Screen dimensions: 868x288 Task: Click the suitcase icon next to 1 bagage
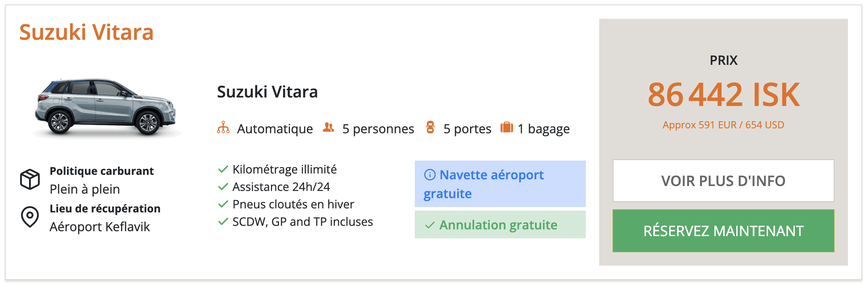[507, 127]
